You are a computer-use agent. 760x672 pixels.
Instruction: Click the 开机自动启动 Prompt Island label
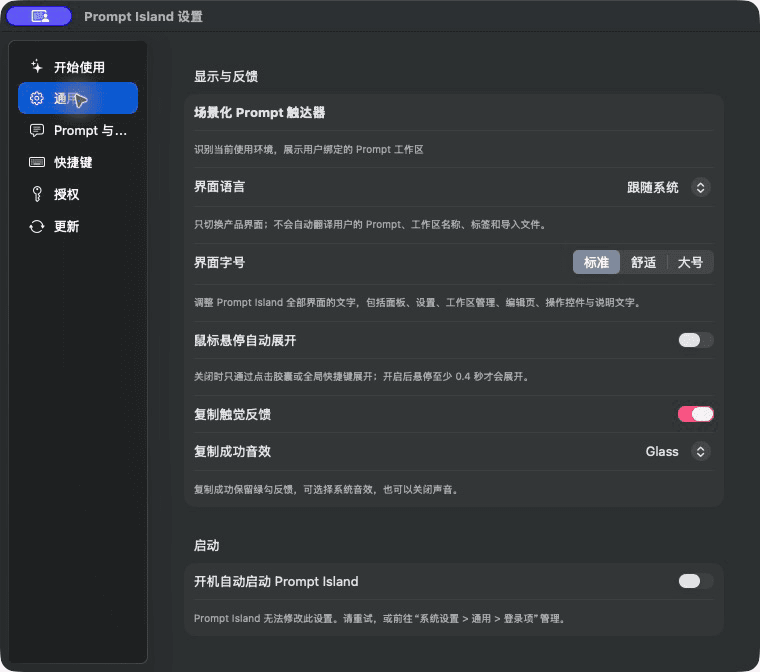pyautogui.click(x=276, y=581)
